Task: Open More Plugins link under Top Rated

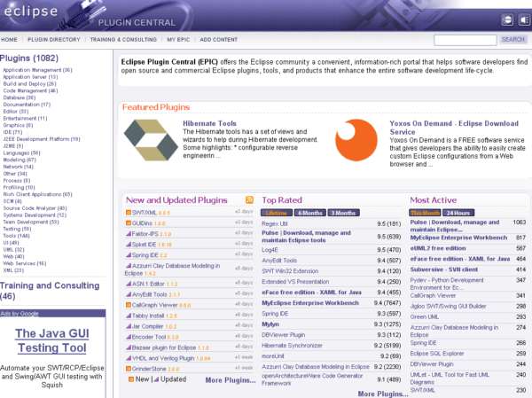Action: point(383,394)
